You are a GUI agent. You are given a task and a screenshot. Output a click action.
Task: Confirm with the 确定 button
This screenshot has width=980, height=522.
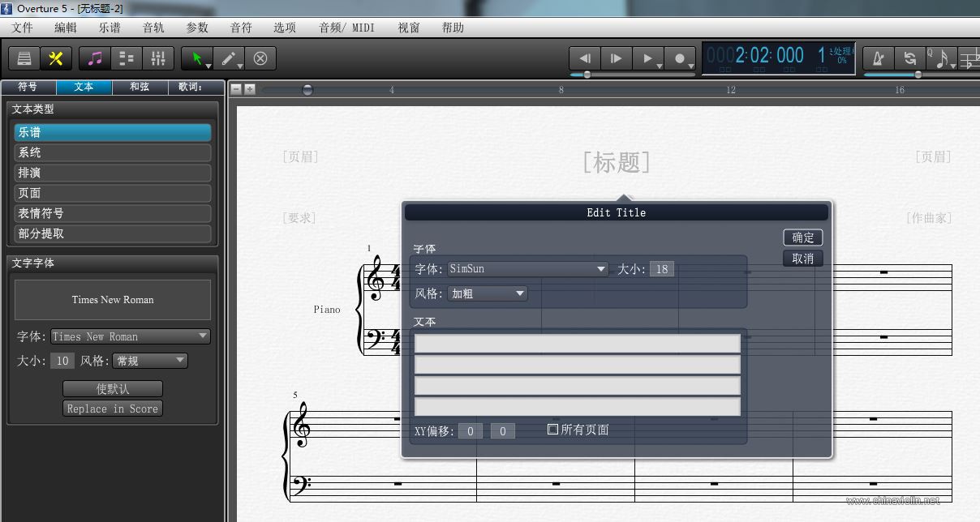click(803, 237)
